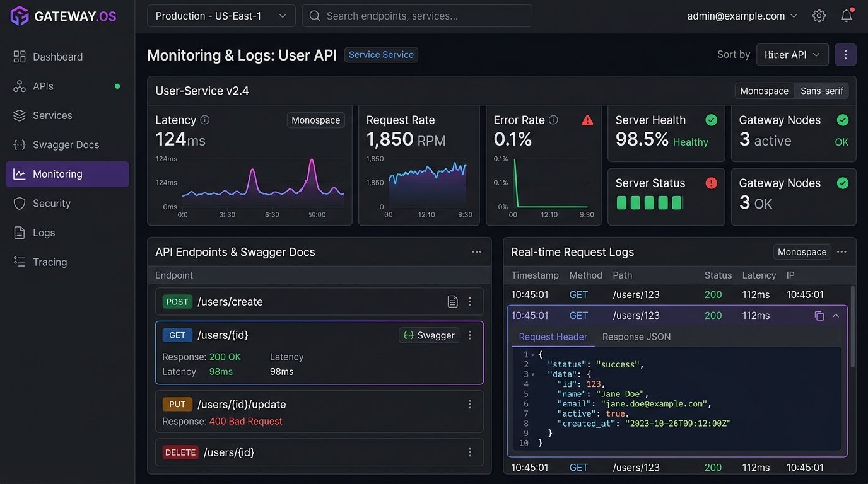The height and width of the screenshot is (484, 868).
Task: Open Dashboard in the sidebar
Action: [x=67, y=57]
